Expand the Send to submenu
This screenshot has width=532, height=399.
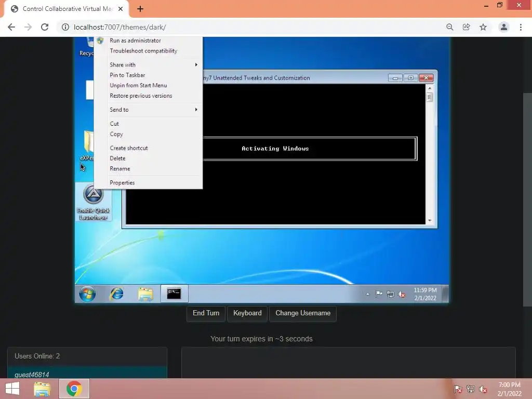pyautogui.click(x=148, y=110)
